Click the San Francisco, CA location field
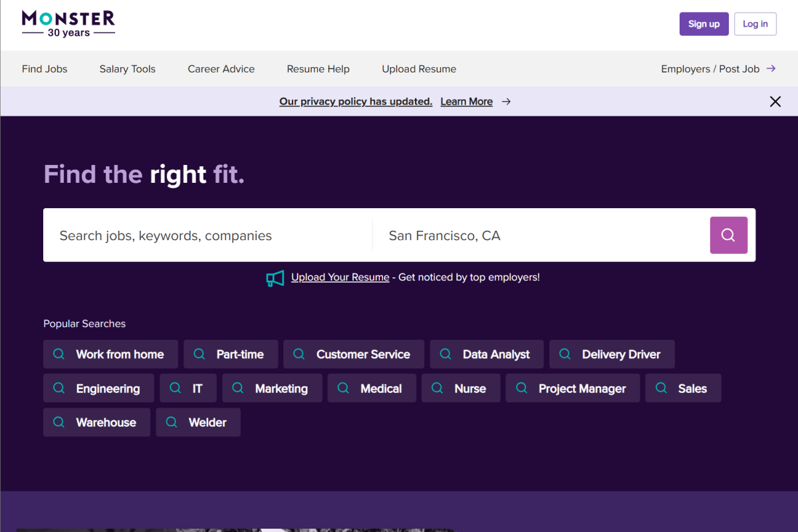 click(x=541, y=235)
